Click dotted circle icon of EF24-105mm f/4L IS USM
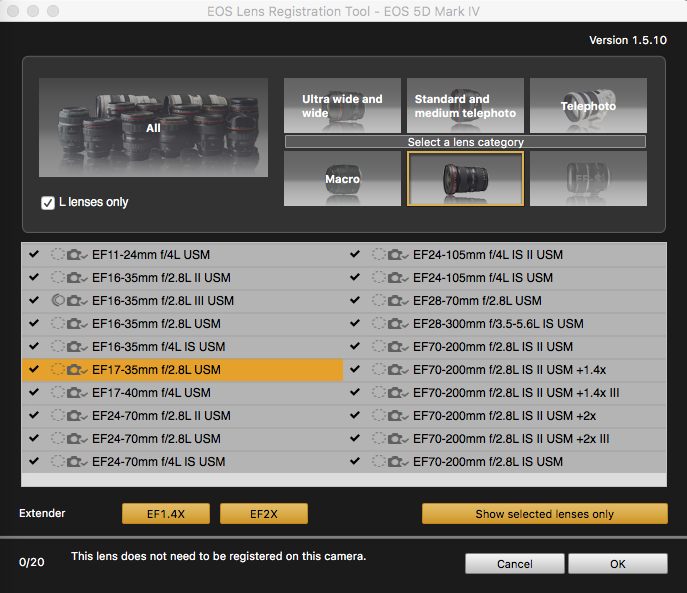Viewport: 687px width, 593px height. tap(379, 277)
